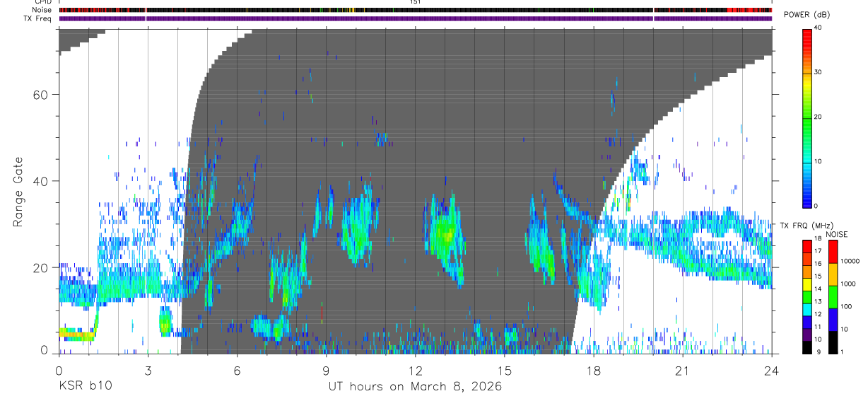Select the 'NOISE' legend title

[838, 234]
